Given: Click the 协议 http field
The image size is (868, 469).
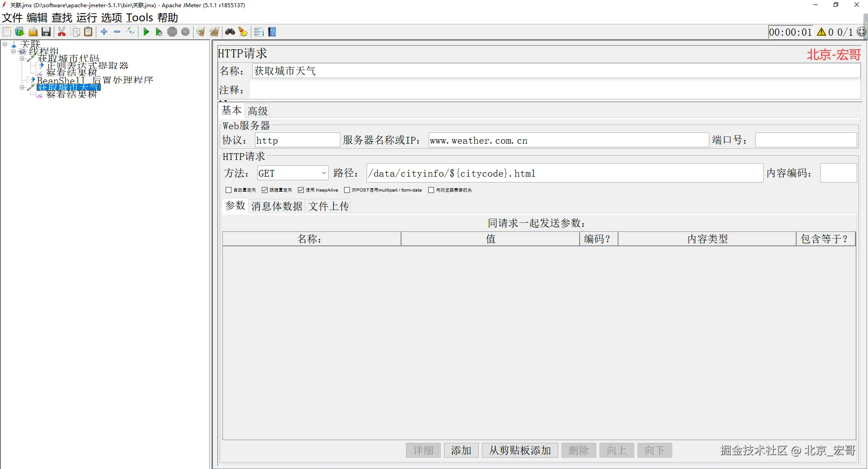Looking at the screenshot, I should pos(297,140).
